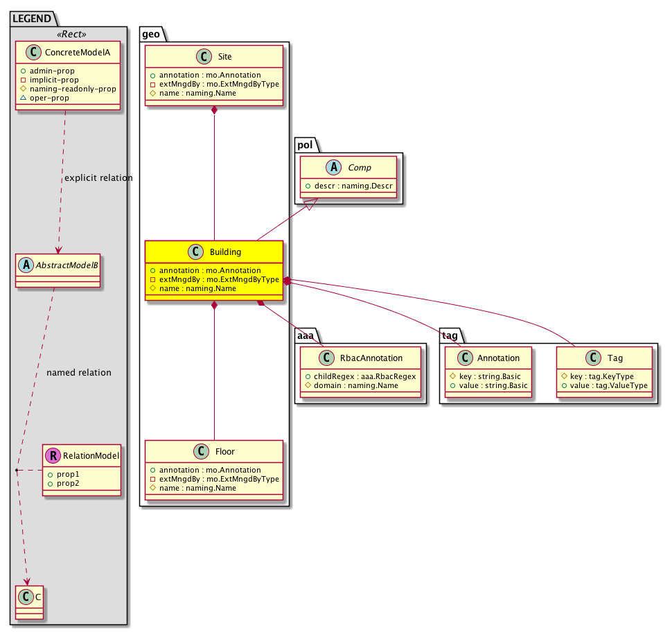672x632 pixels.
Task: Click the A icon beside AbstractModelB
Action: [x=26, y=264]
